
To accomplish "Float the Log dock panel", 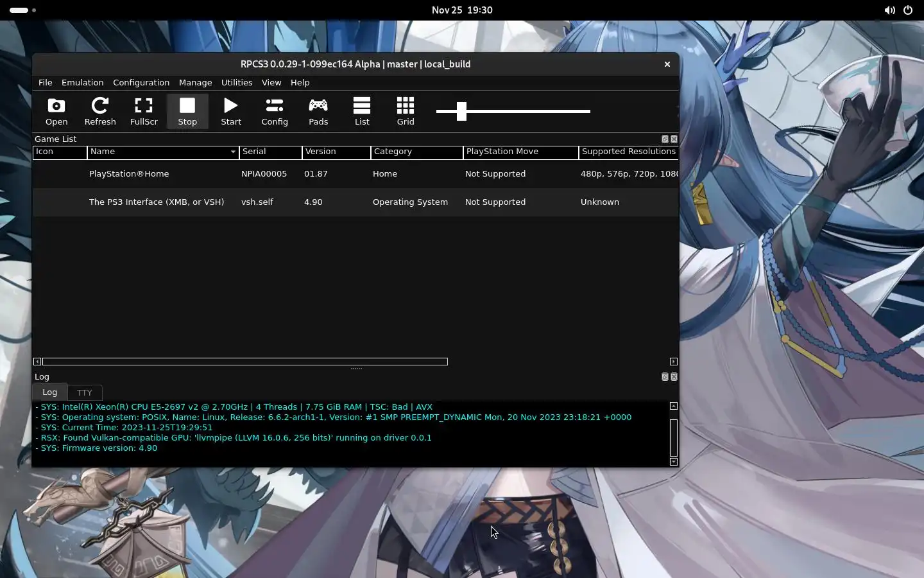I will (665, 377).
